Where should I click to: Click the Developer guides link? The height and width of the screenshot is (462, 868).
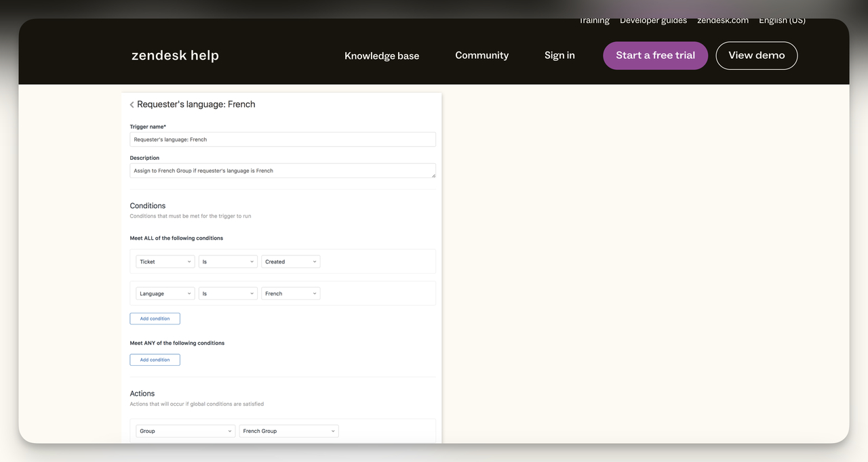tap(653, 20)
